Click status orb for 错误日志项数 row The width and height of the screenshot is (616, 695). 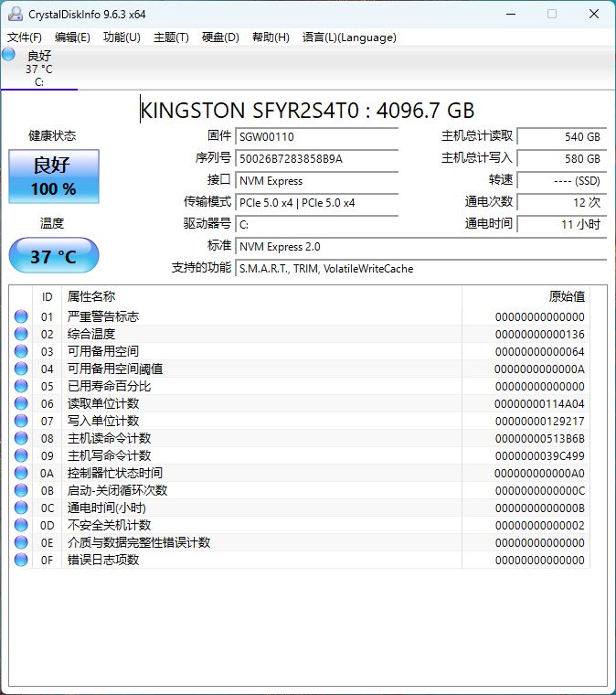[21, 560]
